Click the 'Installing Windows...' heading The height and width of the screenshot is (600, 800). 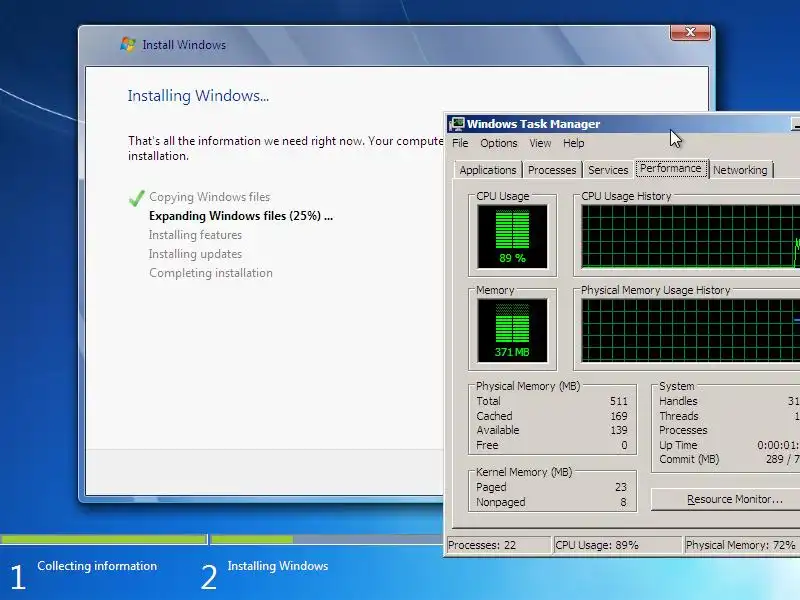198,96
